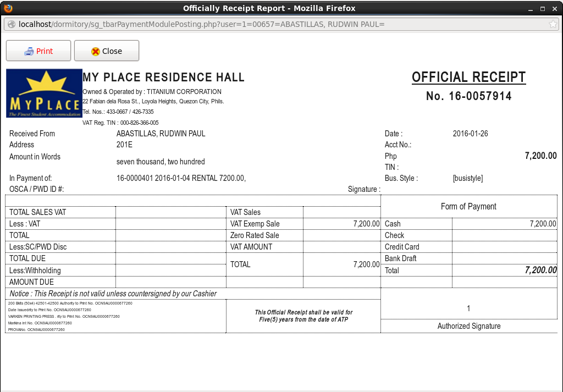This screenshot has height=392, width=563.
Task: Click the MyPlace logo image
Action: coord(44,93)
